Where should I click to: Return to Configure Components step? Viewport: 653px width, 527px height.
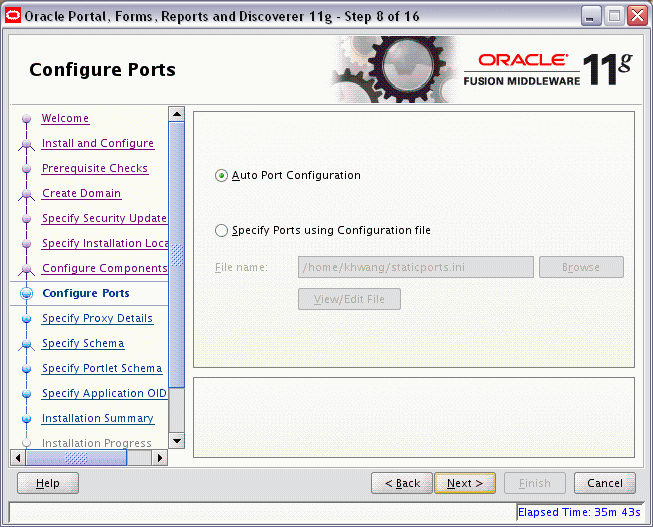(105, 268)
